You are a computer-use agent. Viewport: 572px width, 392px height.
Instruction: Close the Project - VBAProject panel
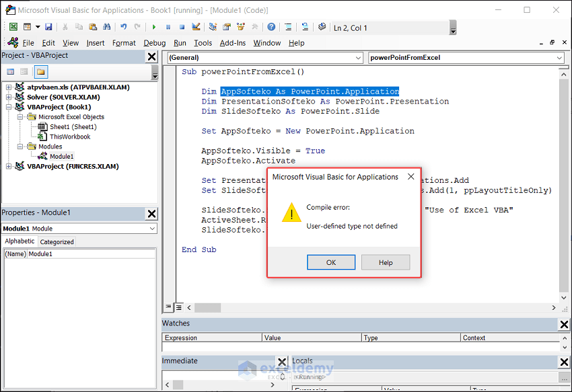[151, 57]
